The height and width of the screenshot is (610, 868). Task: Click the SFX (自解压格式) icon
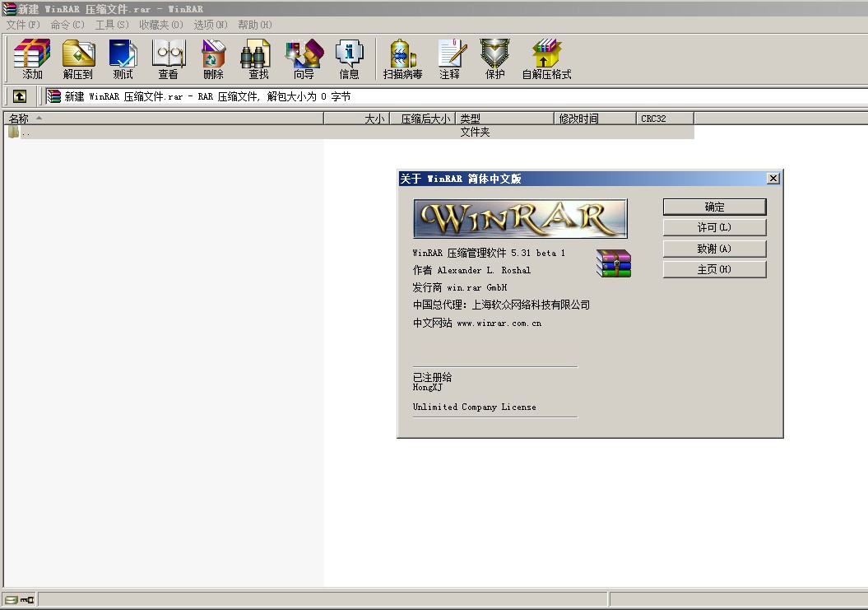click(546, 58)
